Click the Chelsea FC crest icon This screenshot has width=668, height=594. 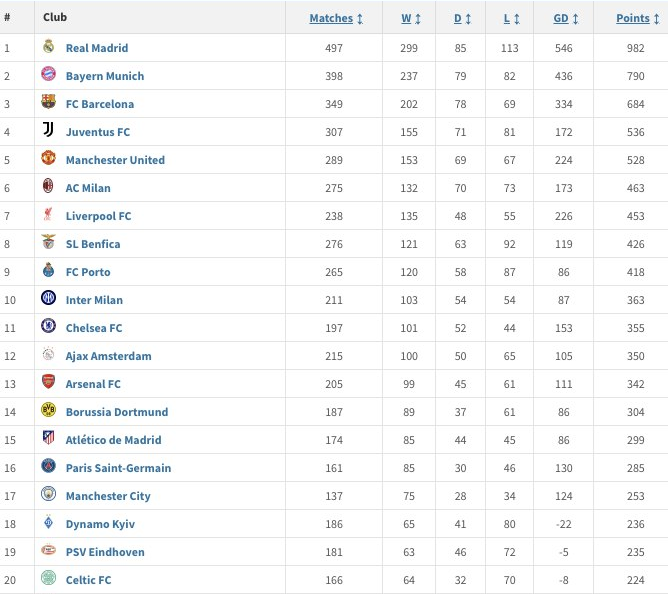click(x=48, y=326)
